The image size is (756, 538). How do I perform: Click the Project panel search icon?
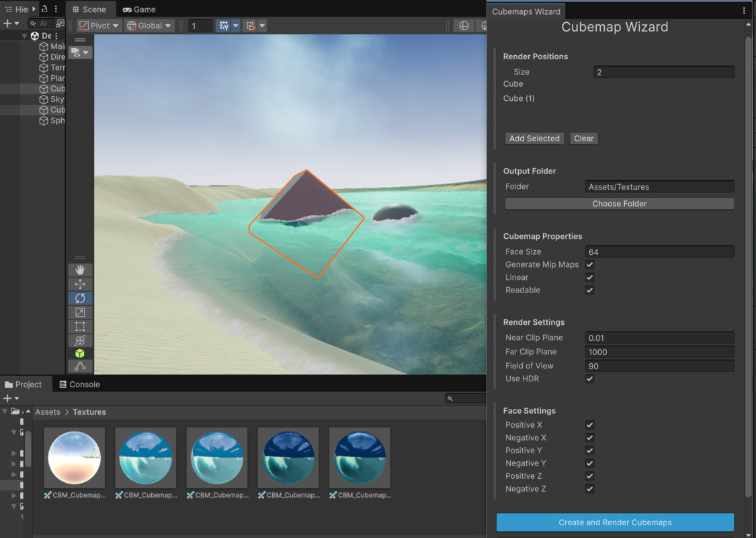[450, 399]
